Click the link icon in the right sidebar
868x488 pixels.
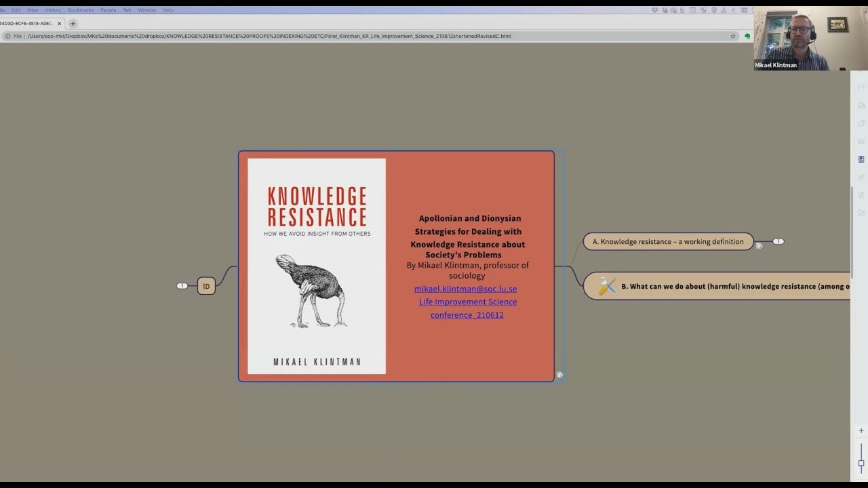[x=861, y=177]
